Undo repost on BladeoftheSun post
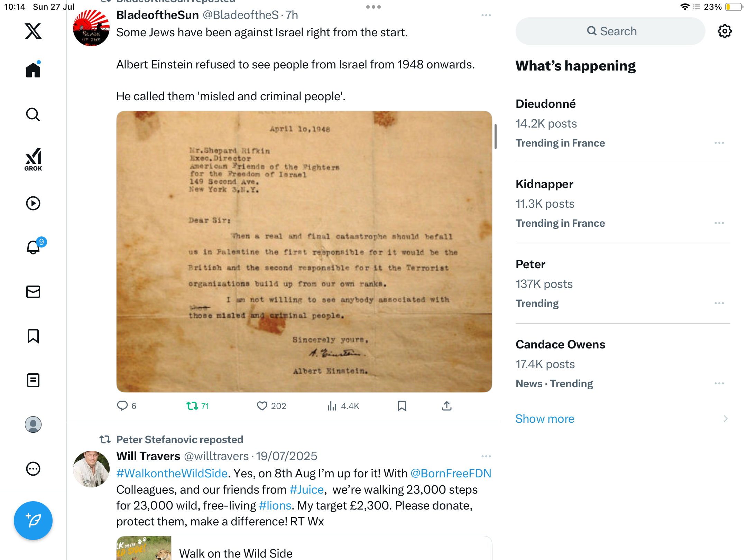The image size is (747, 560). point(197,406)
